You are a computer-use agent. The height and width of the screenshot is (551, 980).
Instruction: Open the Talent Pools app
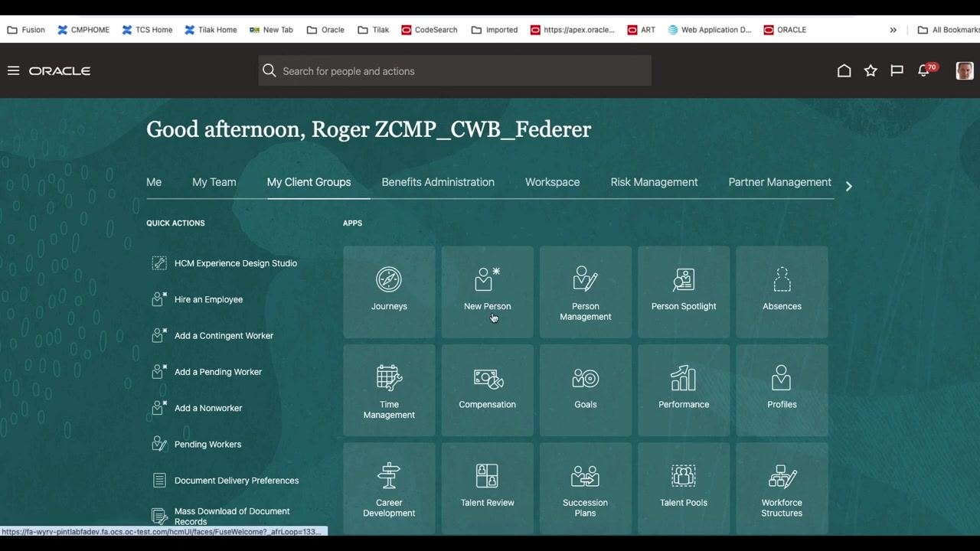[684, 488]
